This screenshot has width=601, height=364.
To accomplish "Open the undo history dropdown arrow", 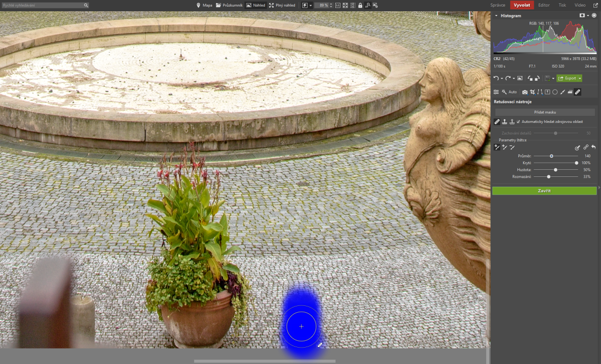I will pyautogui.click(x=501, y=79).
